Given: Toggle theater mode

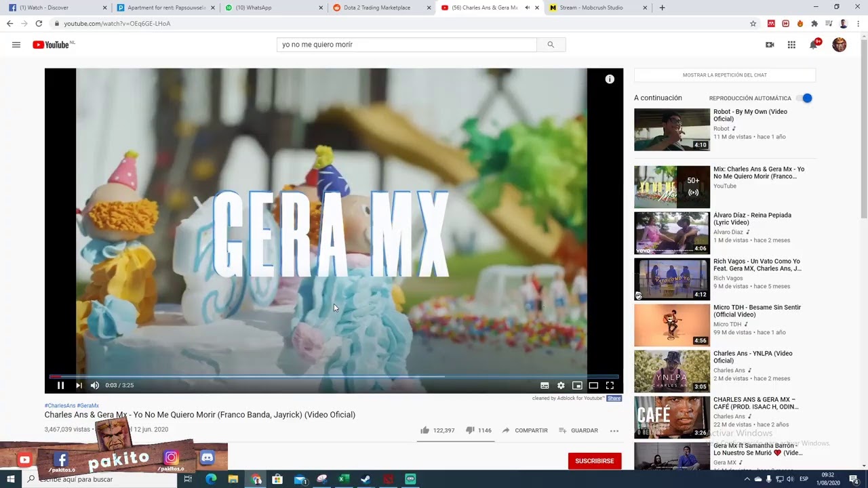Looking at the screenshot, I should (x=593, y=385).
